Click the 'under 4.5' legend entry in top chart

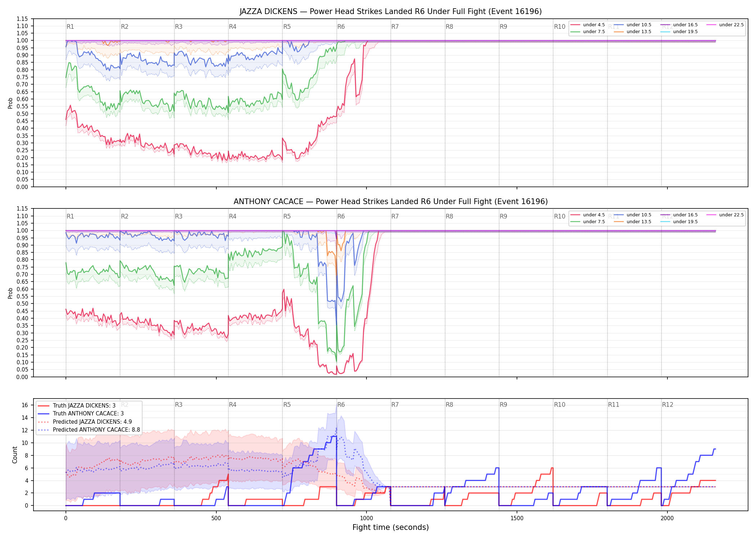588,25
